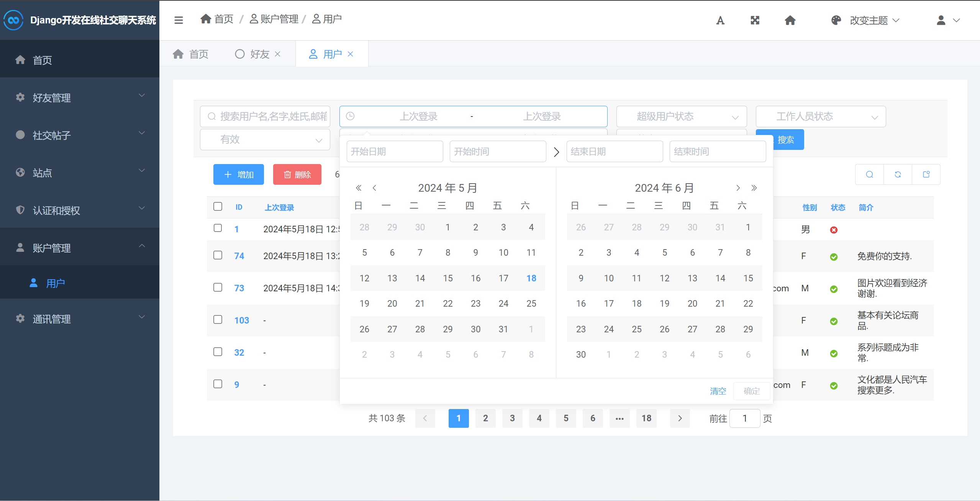
Task: Collapse the 账户管理 sidebar menu
Action: click(80, 248)
